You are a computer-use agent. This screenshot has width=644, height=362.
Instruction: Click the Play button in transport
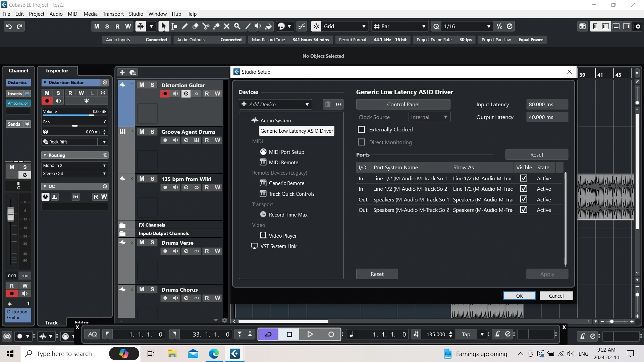[310, 334]
